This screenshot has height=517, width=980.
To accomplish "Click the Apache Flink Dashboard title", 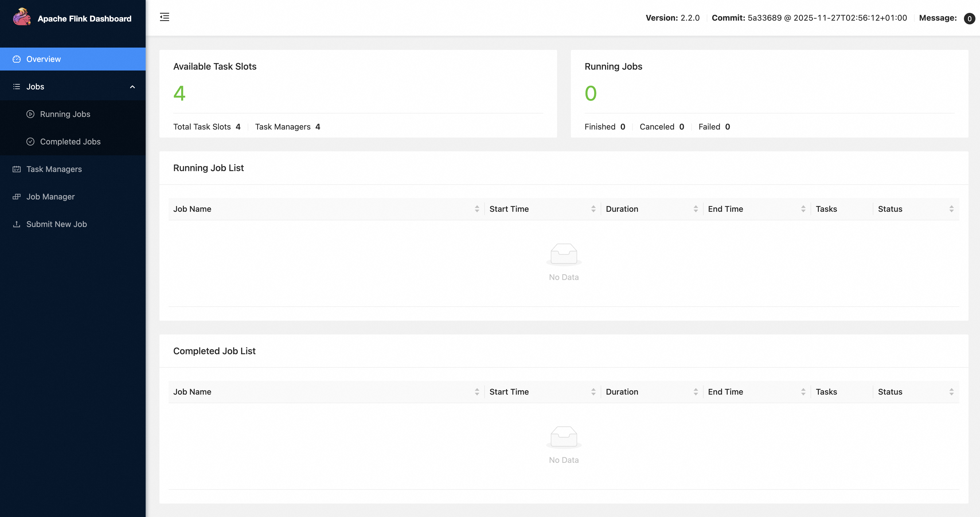I will point(85,19).
